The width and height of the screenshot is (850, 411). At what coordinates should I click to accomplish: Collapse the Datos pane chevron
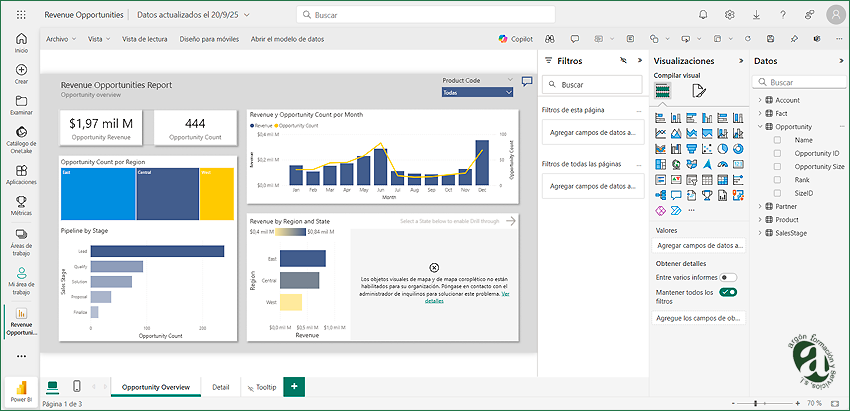click(841, 61)
